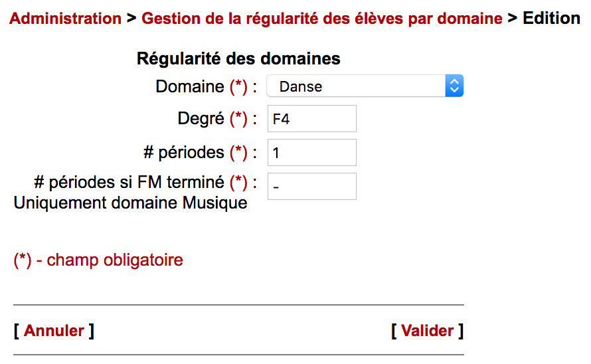Open the Gestion de la régularité breadcrumb link
This screenshot has width=591, height=364.
(x=322, y=19)
